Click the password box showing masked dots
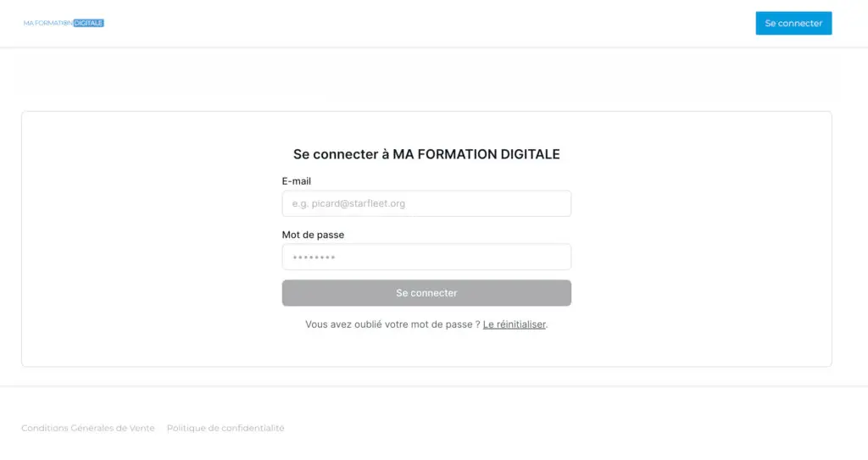 (426, 257)
